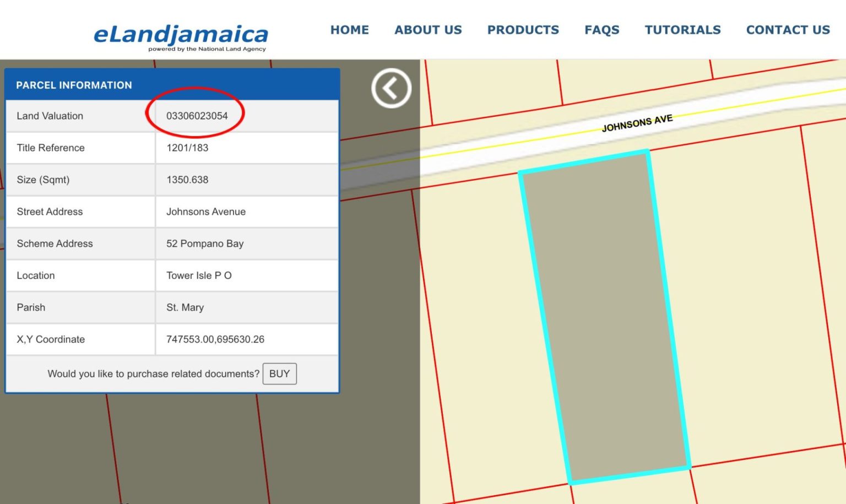Visit the FAQS page
Image resolution: width=846 pixels, height=504 pixels.
(x=602, y=30)
